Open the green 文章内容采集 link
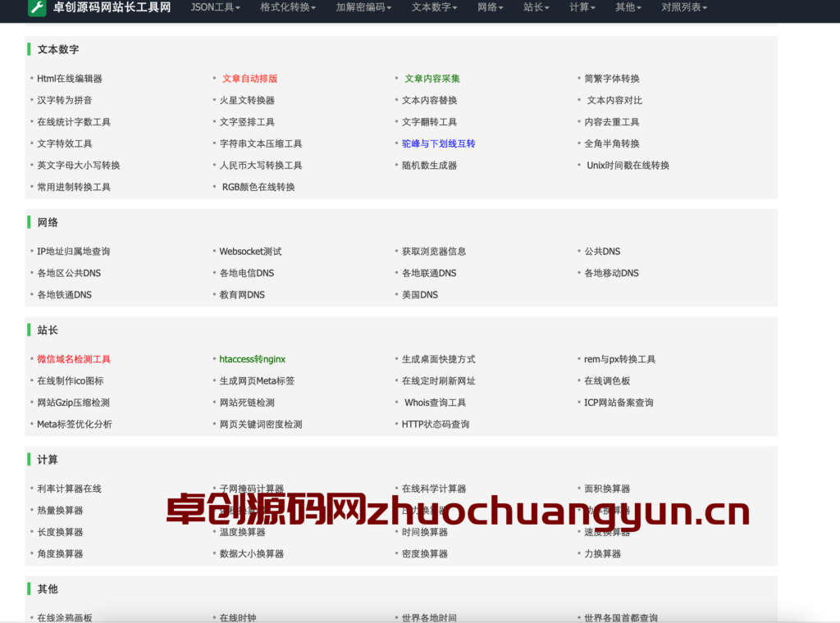This screenshot has width=840, height=623. pos(431,79)
